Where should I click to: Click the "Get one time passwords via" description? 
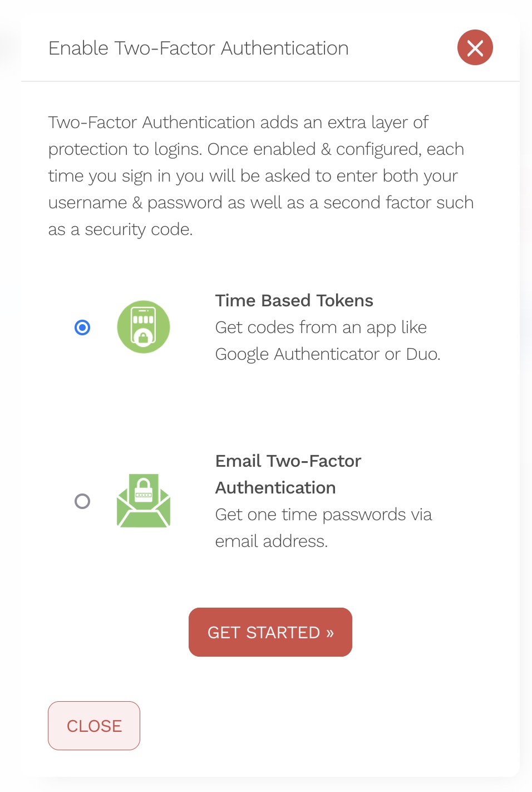point(323,515)
